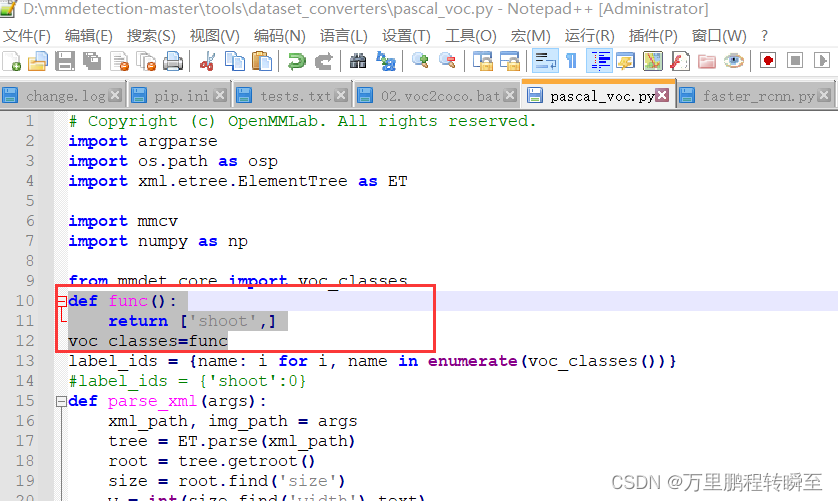Switch to the faster_rcnn.py tab
The image size is (838, 501).
coord(758,96)
